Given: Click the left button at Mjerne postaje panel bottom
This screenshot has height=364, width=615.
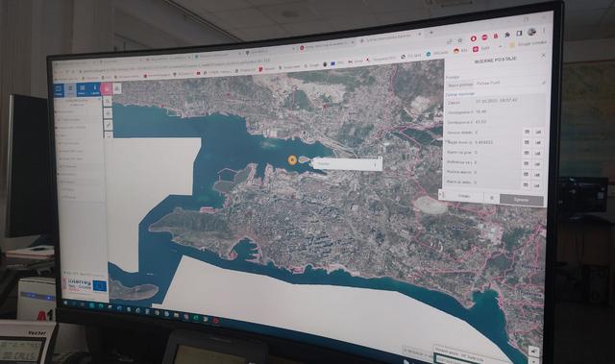Looking at the screenshot, I should tap(464, 196).
